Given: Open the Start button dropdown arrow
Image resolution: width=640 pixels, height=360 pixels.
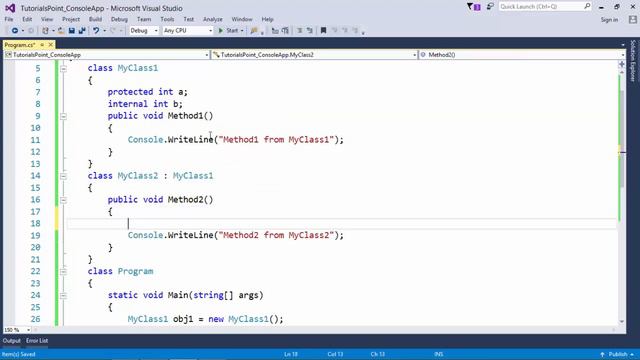Looking at the screenshot, I should click(x=242, y=31).
